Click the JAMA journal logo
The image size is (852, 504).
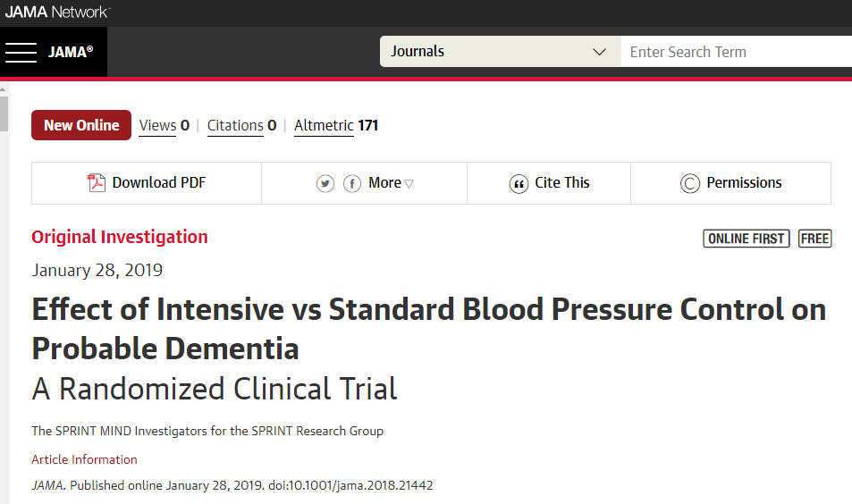tap(71, 52)
